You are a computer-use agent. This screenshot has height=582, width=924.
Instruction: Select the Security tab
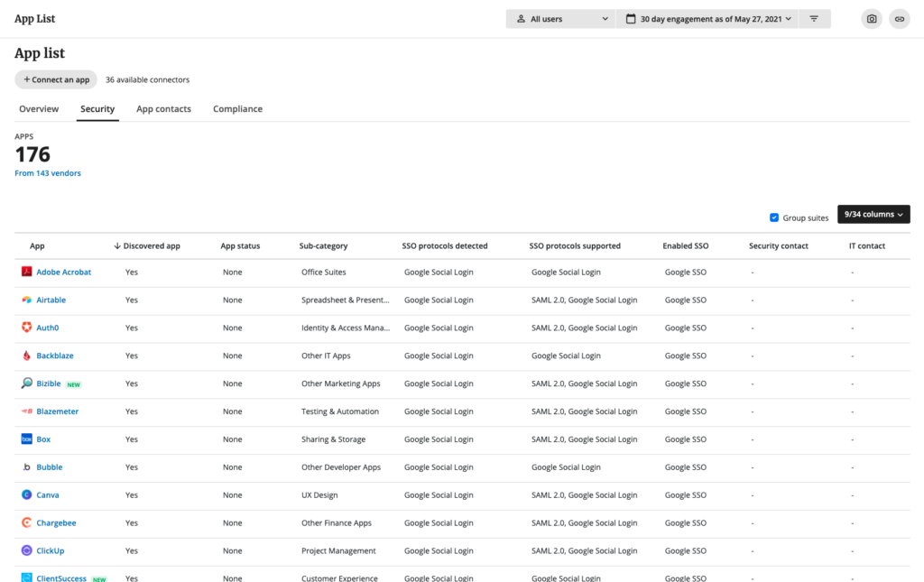pyautogui.click(x=97, y=109)
